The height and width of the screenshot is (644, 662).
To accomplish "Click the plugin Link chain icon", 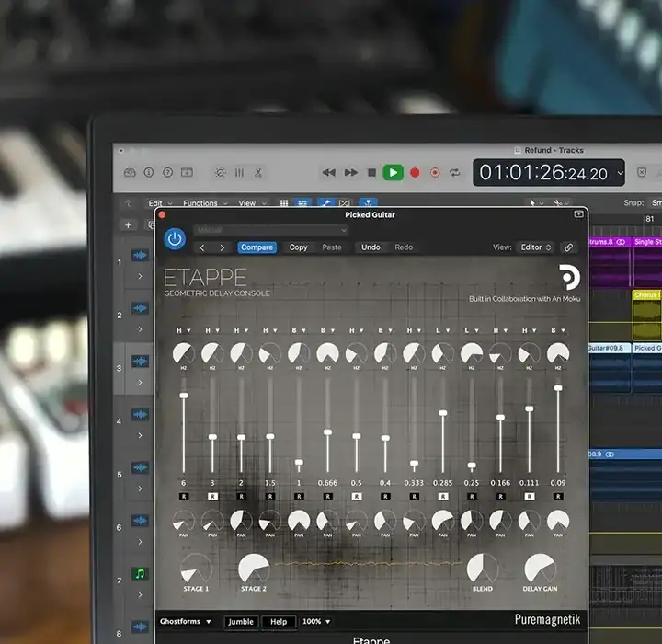I will pos(569,247).
